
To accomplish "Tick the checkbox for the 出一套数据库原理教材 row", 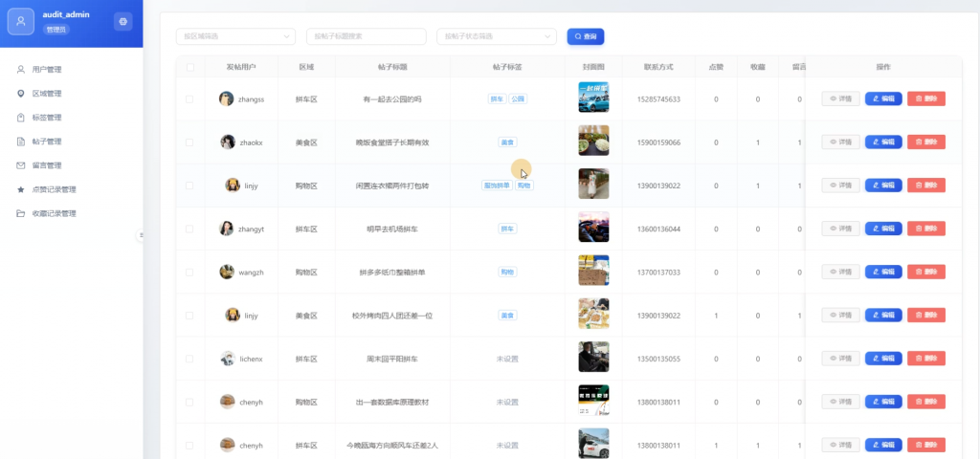I will pos(190,403).
